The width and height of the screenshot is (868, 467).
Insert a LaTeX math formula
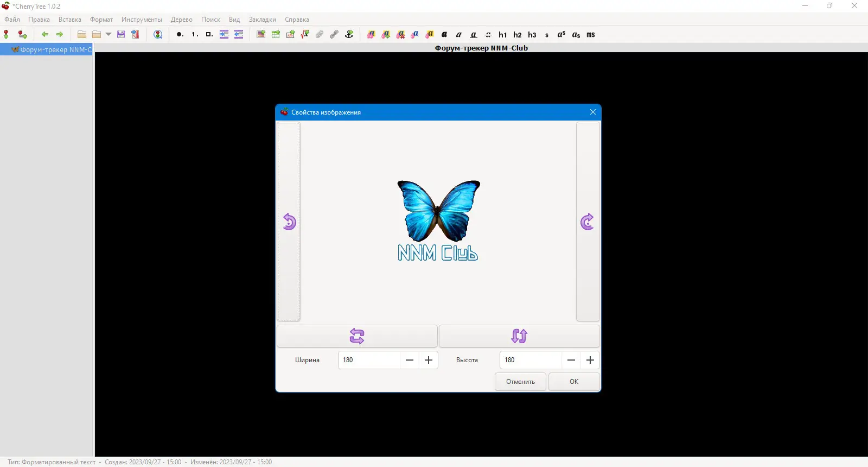click(305, 34)
